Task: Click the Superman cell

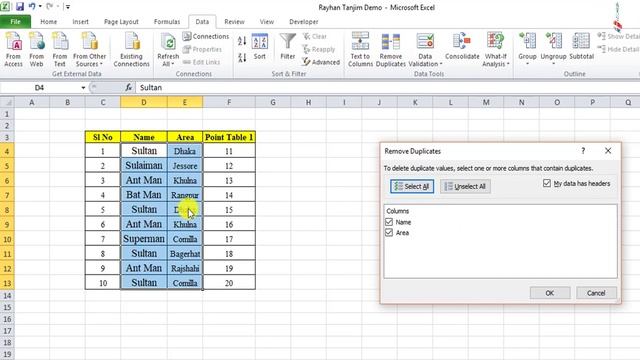Action: tap(144, 239)
